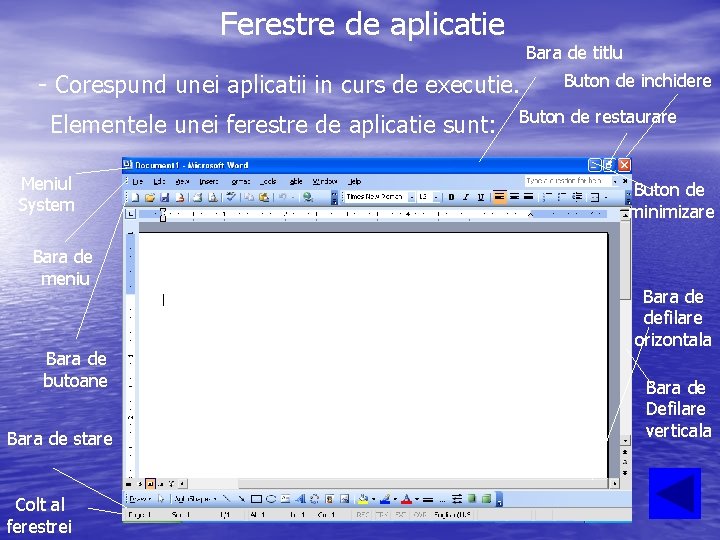Apply red Font Color A button
This screenshot has height=540, width=720.
pyautogui.click(x=406, y=499)
